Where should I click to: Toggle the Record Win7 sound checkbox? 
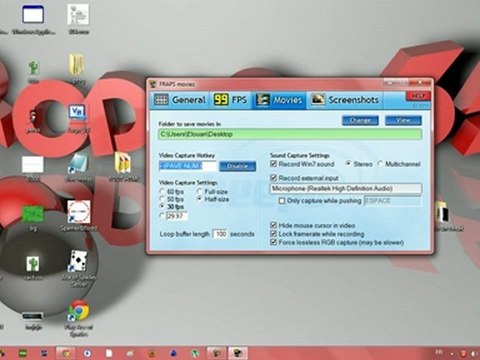[x=274, y=164]
